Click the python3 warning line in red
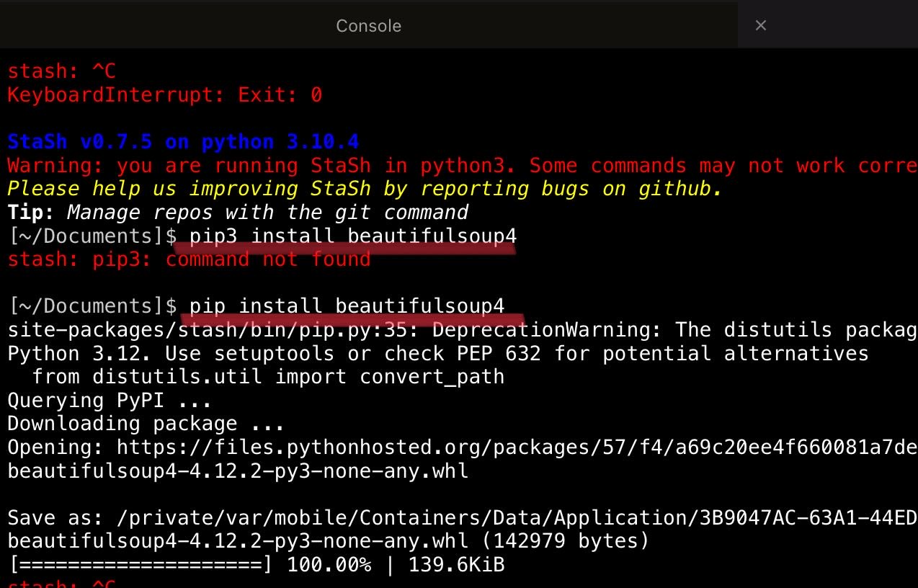The height and width of the screenshot is (588, 918). click(463, 165)
